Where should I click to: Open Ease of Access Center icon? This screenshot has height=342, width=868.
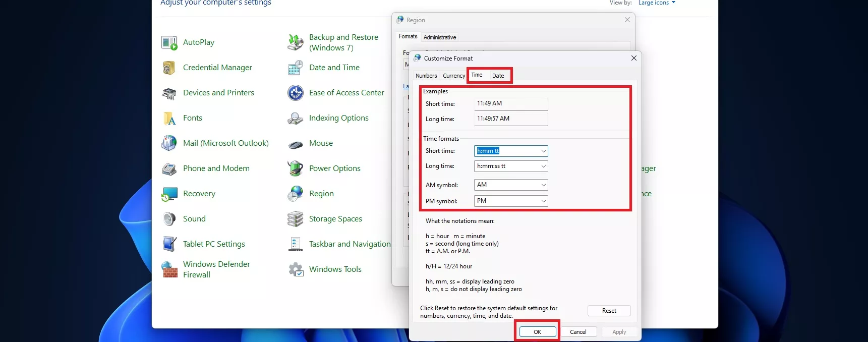point(296,93)
